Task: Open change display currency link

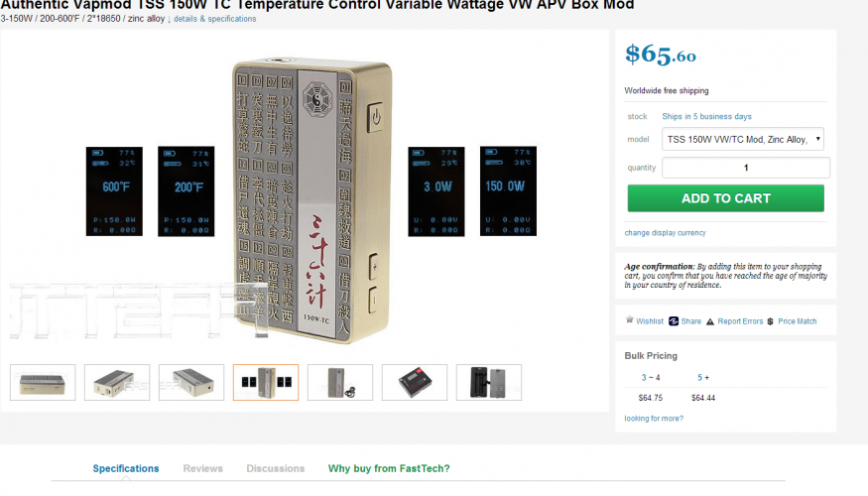Action: (665, 233)
